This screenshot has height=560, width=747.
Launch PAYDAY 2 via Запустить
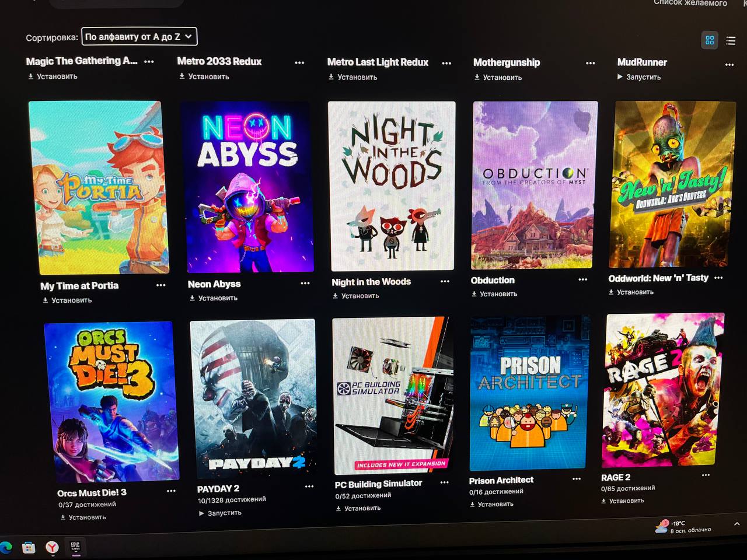coord(220,513)
